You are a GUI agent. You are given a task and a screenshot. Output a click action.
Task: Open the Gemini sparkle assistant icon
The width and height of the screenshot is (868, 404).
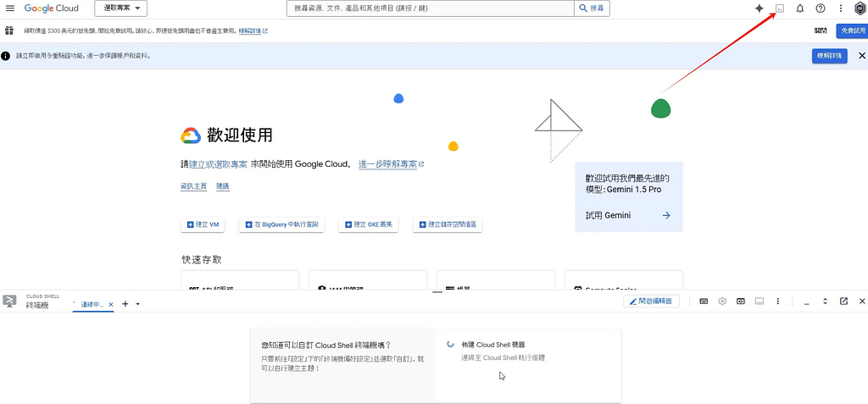coord(759,8)
